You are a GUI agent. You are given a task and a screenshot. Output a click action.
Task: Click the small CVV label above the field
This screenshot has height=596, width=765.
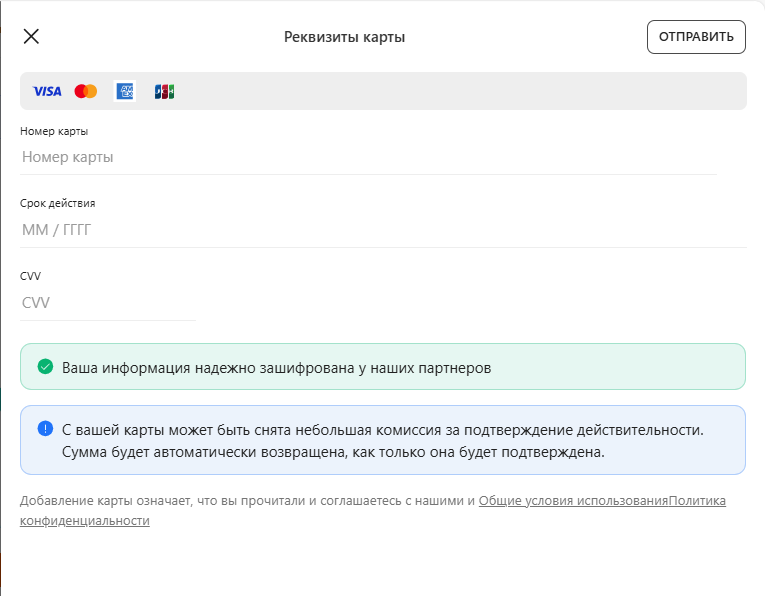(30, 276)
